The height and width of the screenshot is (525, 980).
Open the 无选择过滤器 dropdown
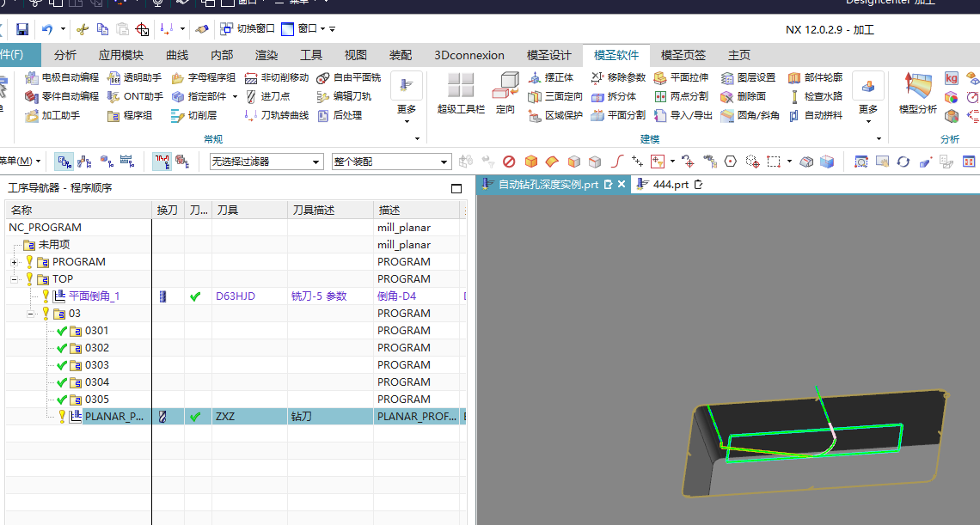266,162
